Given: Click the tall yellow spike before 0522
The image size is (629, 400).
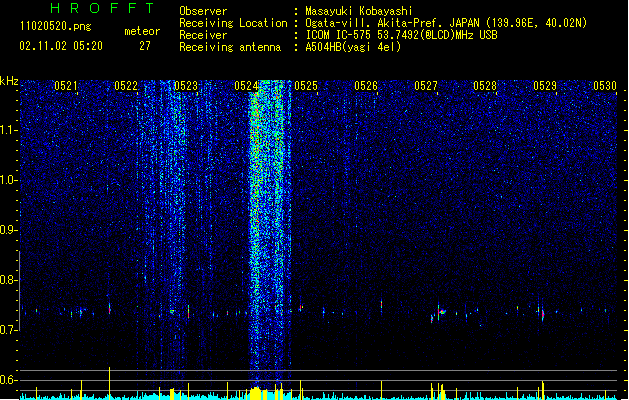Looking at the screenshot, I should point(109,382).
